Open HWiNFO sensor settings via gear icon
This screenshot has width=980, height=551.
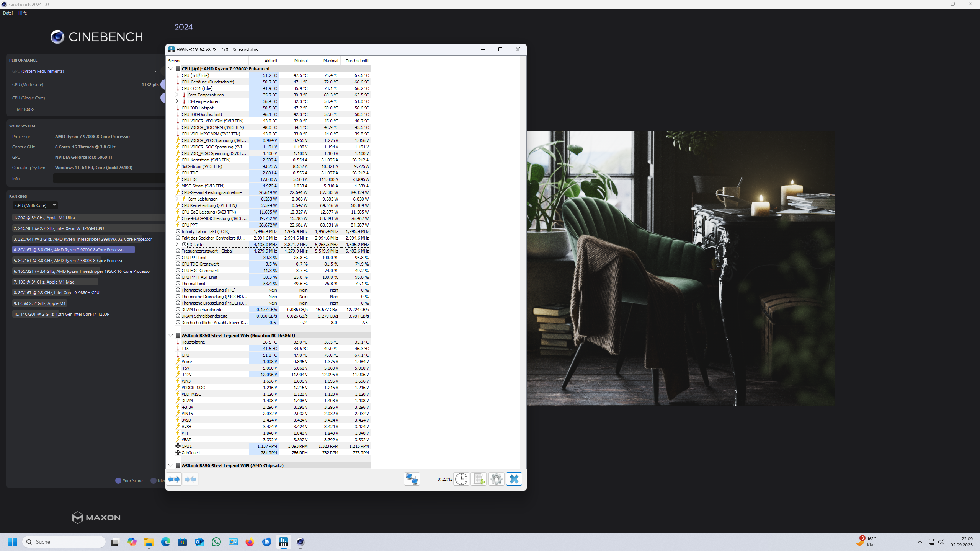coord(496,479)
